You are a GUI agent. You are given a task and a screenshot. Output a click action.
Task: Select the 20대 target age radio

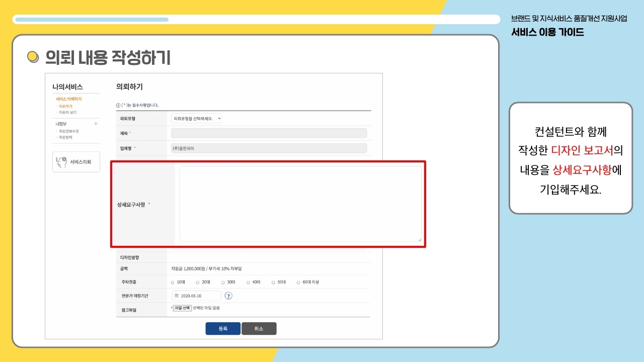[198, 283]
